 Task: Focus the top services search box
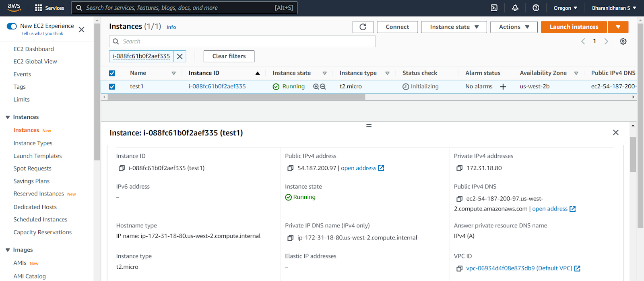pyautogui.click(x=184, y=8)
